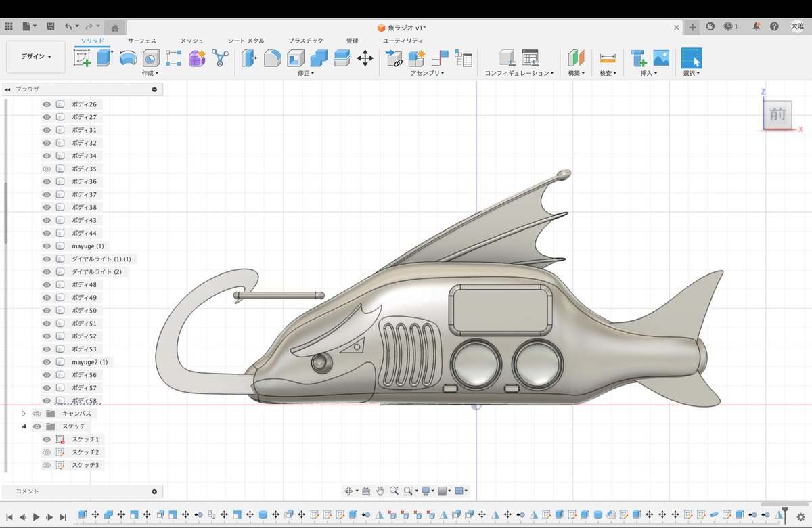This screenshot has height=528, width=812.
Task: Open the デザイン workspace dropdown
Action: click(x=35, y=57)
